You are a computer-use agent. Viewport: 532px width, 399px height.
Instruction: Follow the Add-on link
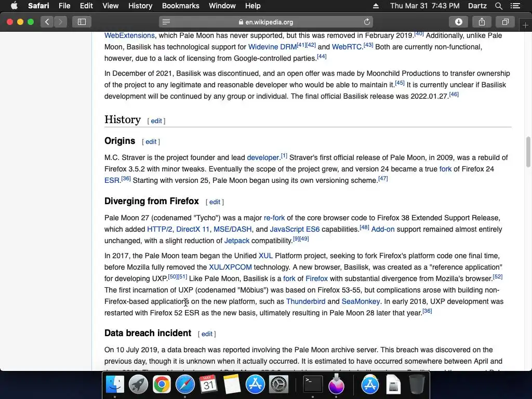click(x=383, y=229)
